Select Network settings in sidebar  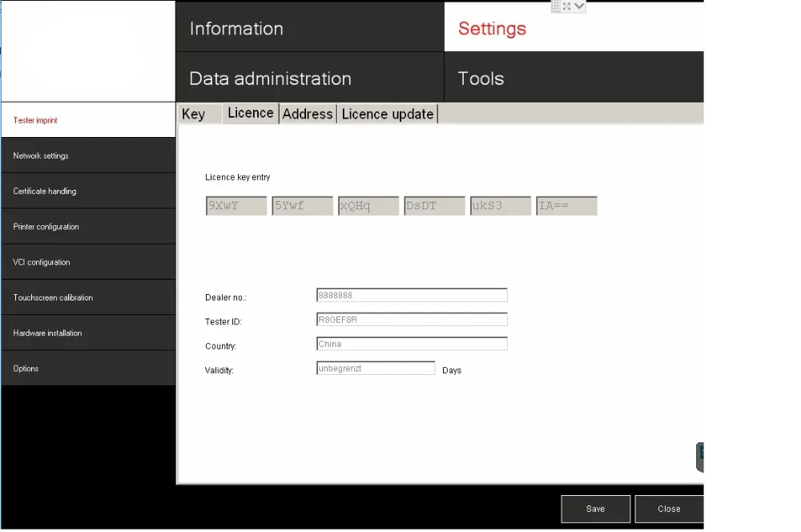(x=88, y=155)
